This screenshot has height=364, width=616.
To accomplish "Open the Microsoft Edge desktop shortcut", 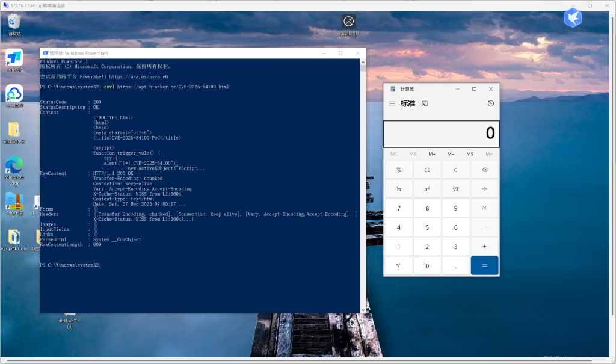I will tap(14, 167).
